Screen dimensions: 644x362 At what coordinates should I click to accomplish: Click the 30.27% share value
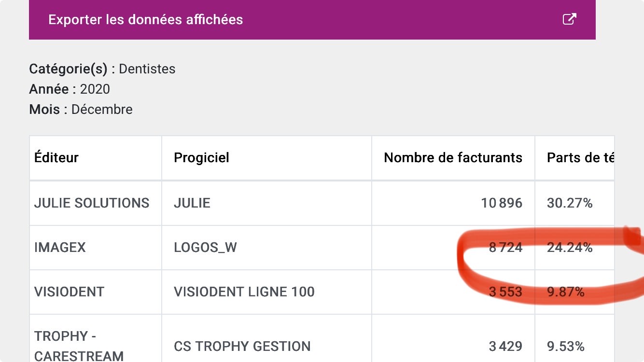tap(570, 203)
